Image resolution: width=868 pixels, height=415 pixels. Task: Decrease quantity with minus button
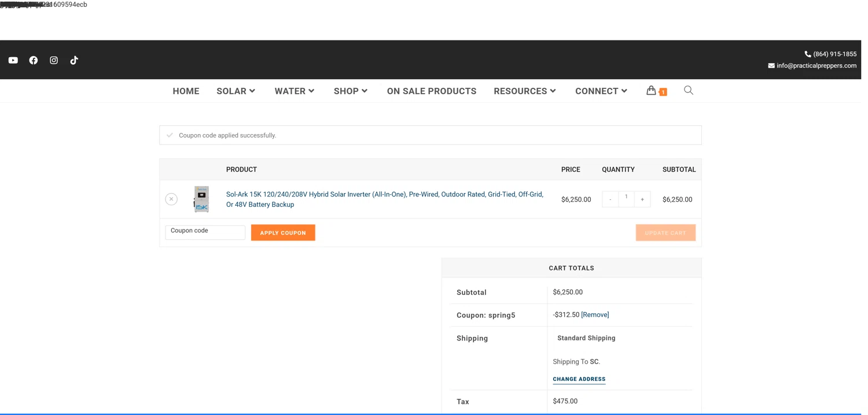coord(610,199)
